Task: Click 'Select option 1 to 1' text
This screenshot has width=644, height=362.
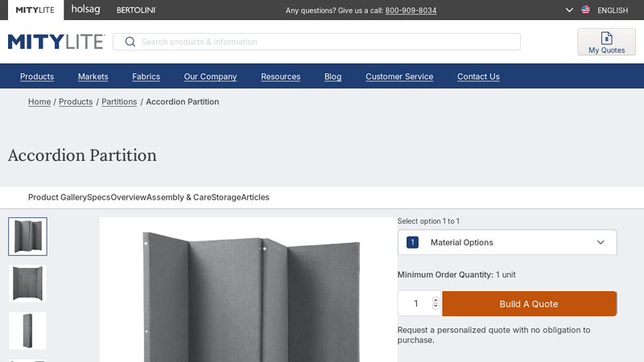Action: point(428,221)
